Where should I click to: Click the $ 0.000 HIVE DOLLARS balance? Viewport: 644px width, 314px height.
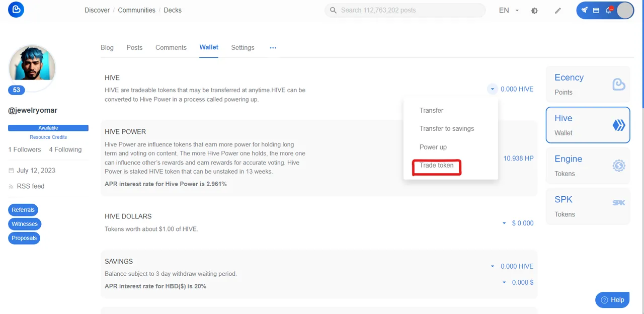pyautogui.click(x=523, y=223)
